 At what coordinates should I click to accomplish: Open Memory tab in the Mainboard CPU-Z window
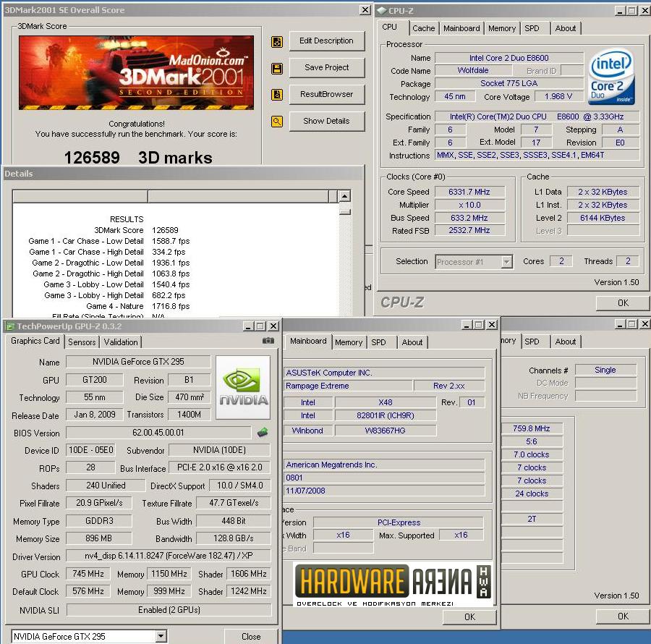349,342
